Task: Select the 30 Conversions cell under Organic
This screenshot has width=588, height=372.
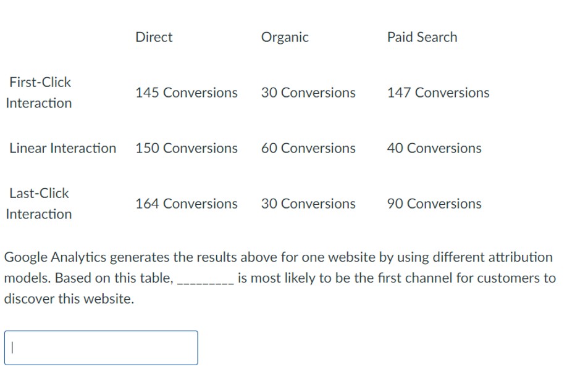Action: click(x=308, y=93)
